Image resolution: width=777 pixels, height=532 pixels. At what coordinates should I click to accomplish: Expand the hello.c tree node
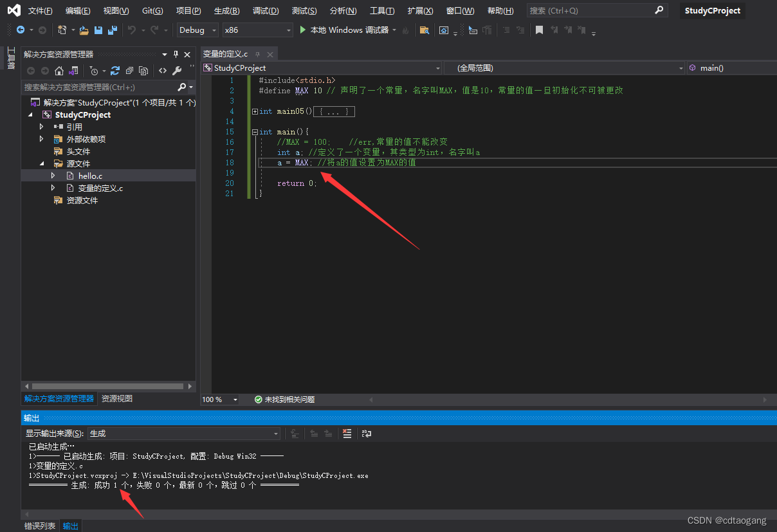(53, 176)
